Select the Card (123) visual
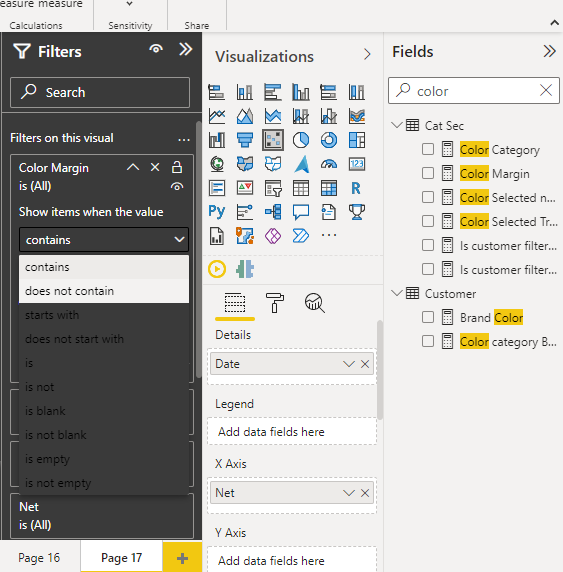Viewport: 563px width, 572px height. coord(356,164)
